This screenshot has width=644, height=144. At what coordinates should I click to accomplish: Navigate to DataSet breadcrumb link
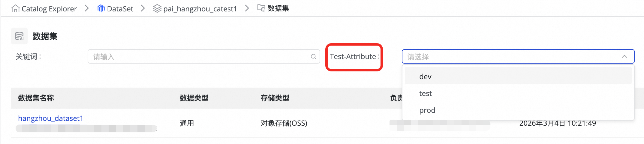point(120,9)
